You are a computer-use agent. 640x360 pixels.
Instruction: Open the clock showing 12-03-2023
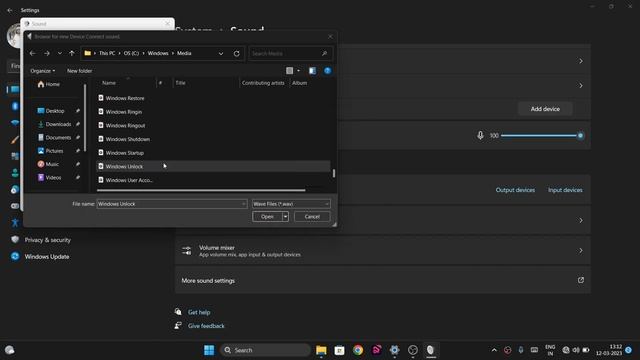609,350
